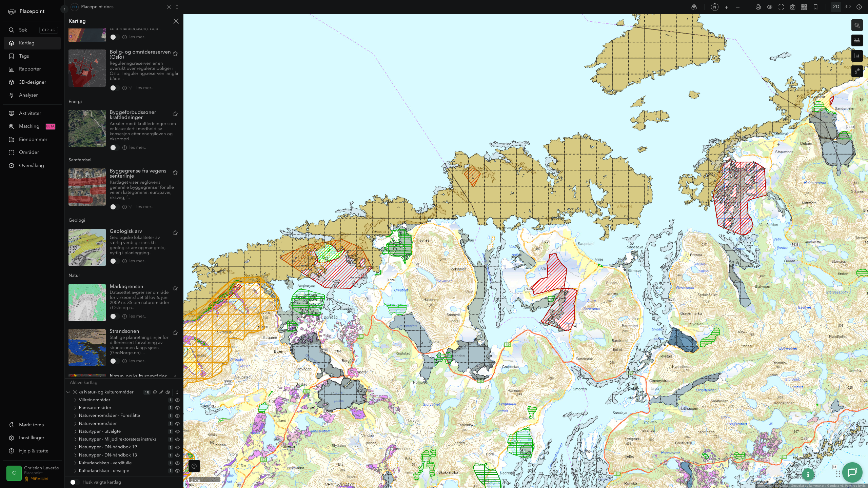Switch to Mørkt tema
This screenshot has width=868, height=488.
[32, 425]
